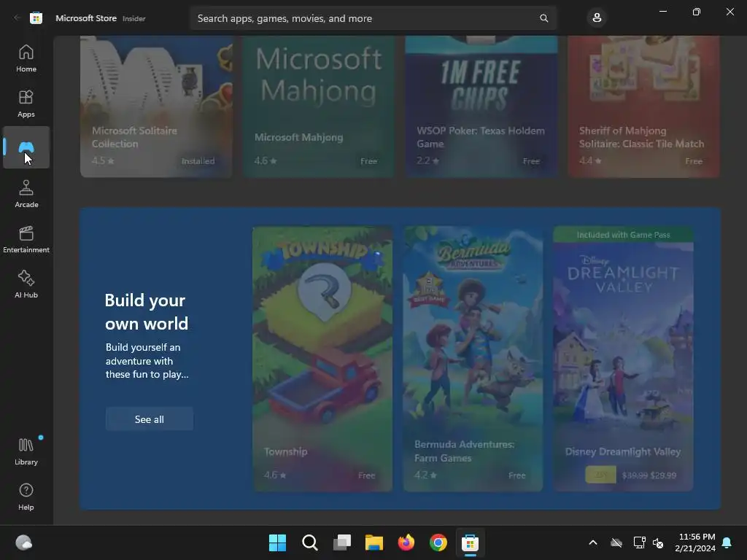Click the muted volume tray icon
The height and width of the screenshot is (560, 747).
[x=658, y=542]
